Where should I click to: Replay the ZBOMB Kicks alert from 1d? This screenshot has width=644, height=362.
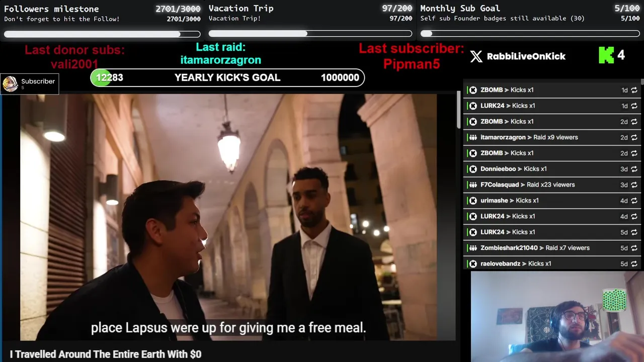634,90
